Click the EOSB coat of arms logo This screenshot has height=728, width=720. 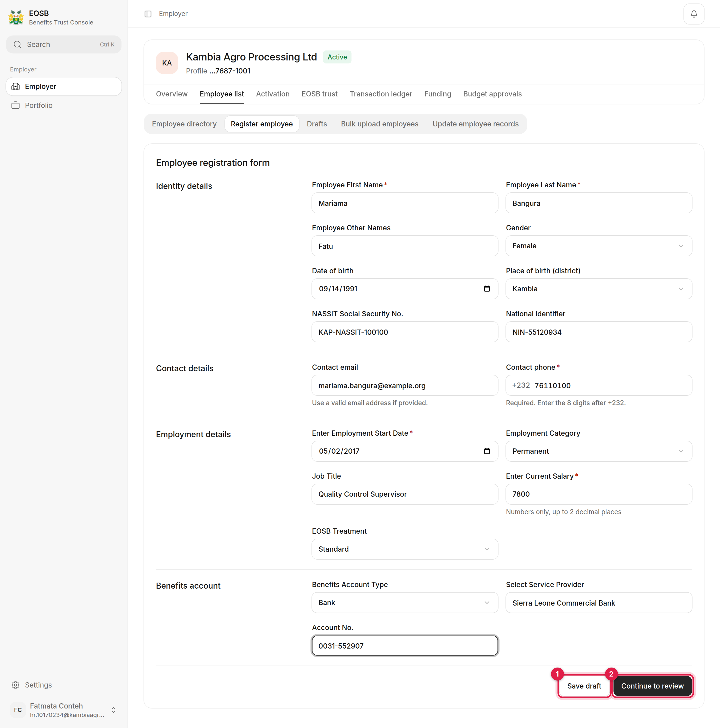point(16,17)
